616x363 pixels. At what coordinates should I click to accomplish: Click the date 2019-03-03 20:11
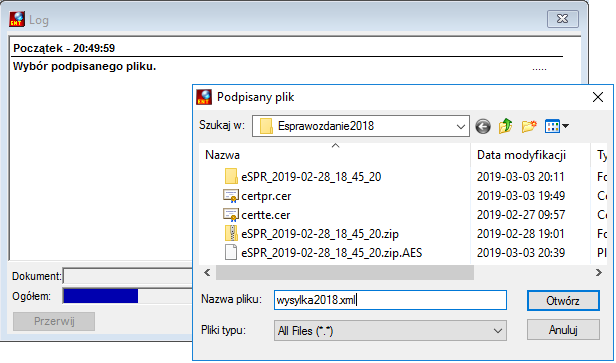tap(521, 177)
